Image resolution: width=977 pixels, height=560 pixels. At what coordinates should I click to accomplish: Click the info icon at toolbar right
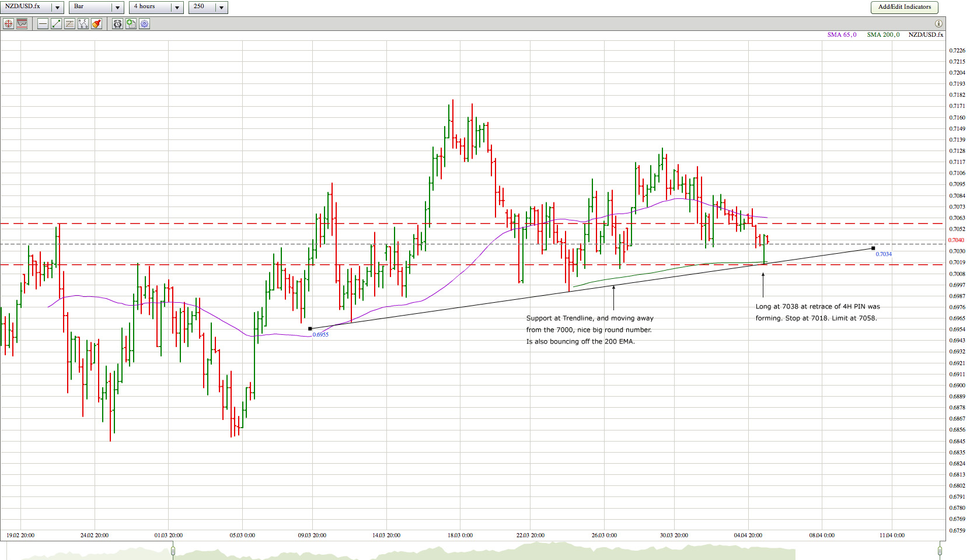(x=938, y=24)
